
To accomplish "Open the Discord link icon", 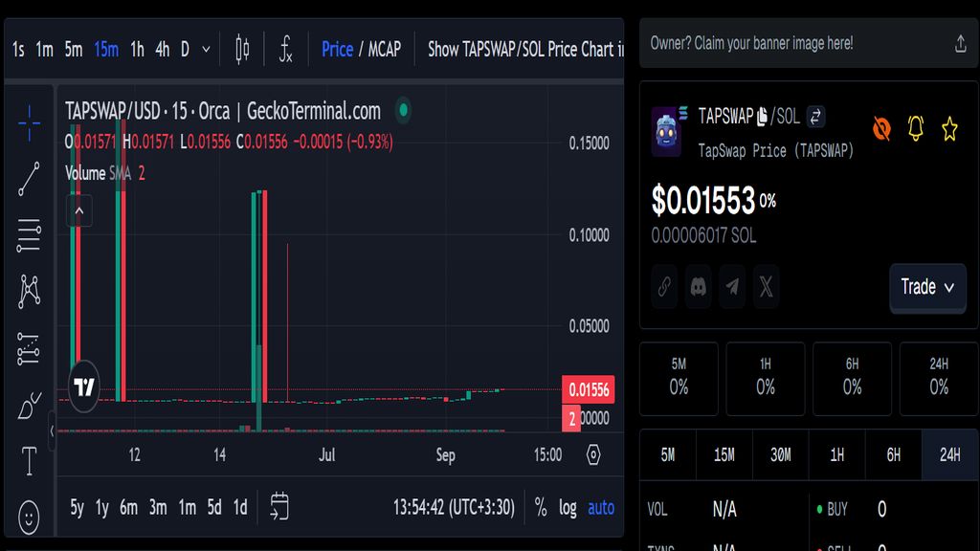I will (x=698, y=287).
